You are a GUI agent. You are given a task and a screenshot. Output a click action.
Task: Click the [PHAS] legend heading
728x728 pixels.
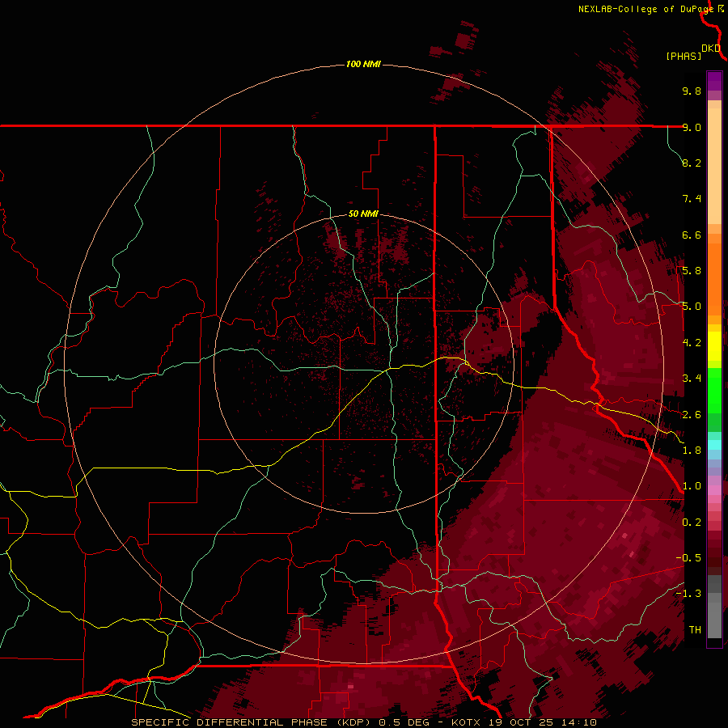[x=684, y=56]
